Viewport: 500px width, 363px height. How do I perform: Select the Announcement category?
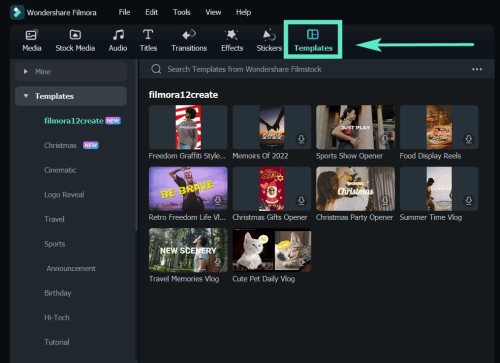[x=71, y=268]
